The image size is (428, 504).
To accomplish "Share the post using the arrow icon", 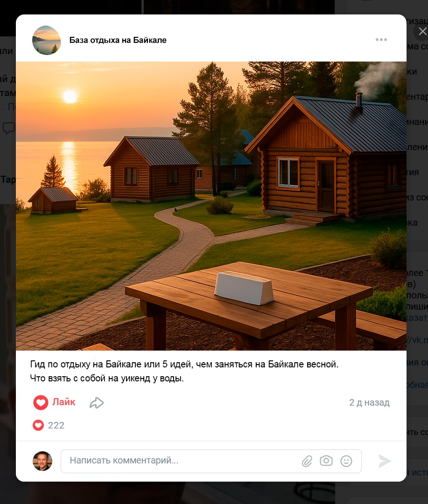I will coord(96,403).
